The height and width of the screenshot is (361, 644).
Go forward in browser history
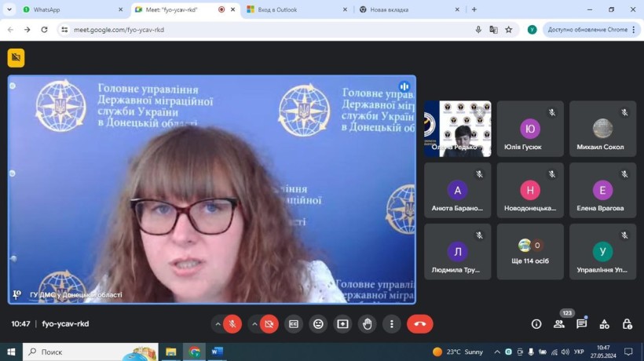coord(27,30)
